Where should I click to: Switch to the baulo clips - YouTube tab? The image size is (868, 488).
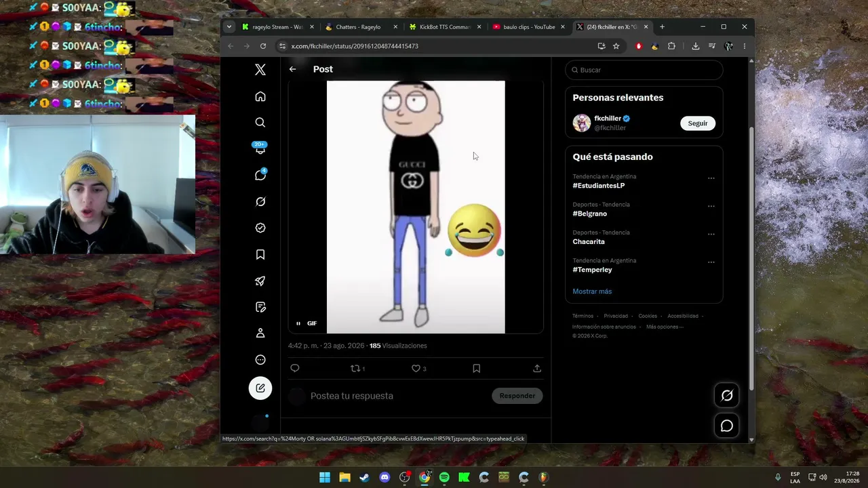click(x=528, y=27)
